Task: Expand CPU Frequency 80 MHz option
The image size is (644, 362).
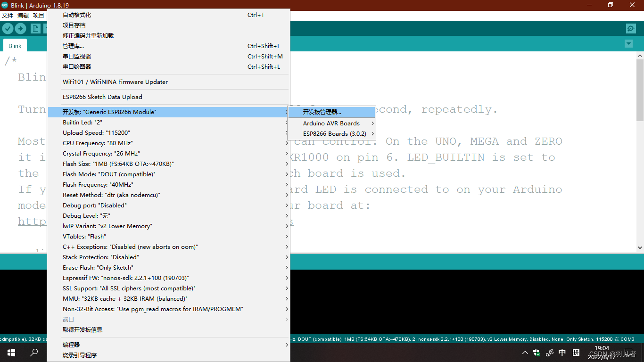Action: click(x=168, y=143)
